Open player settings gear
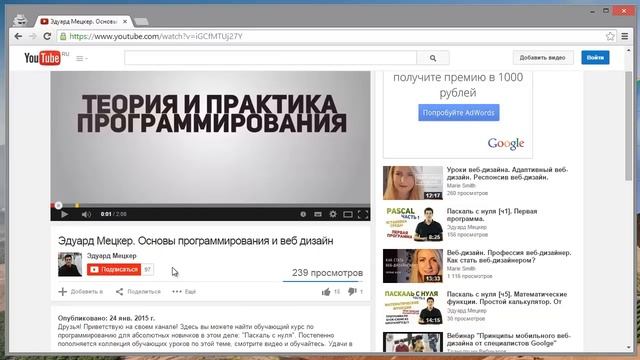The width and height of the screenshot is (640, 360). (x=333, y=214)
